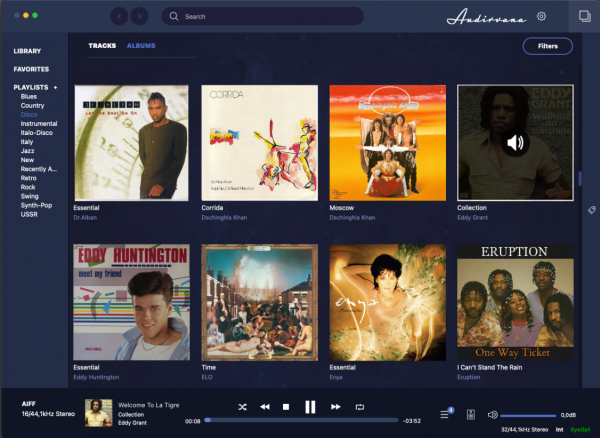
Task: Toggle shuffle playback mode
Action: click(243, 407)
